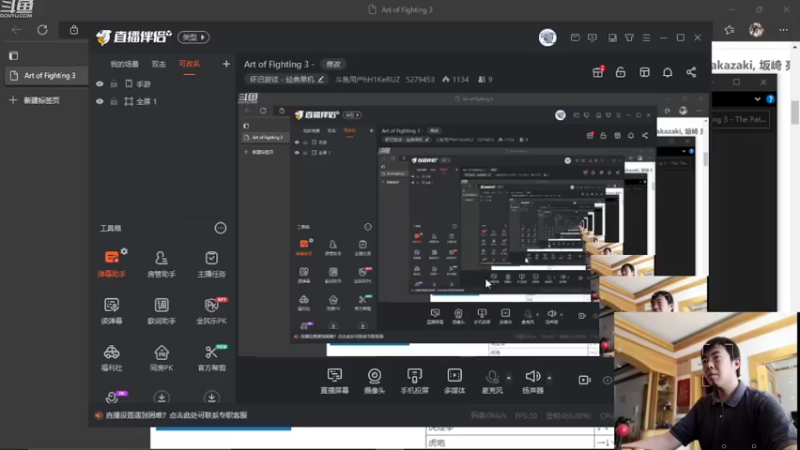Add a 多媒体 multimedia source
The image size is (800, 450).
[x=454, y=381]
